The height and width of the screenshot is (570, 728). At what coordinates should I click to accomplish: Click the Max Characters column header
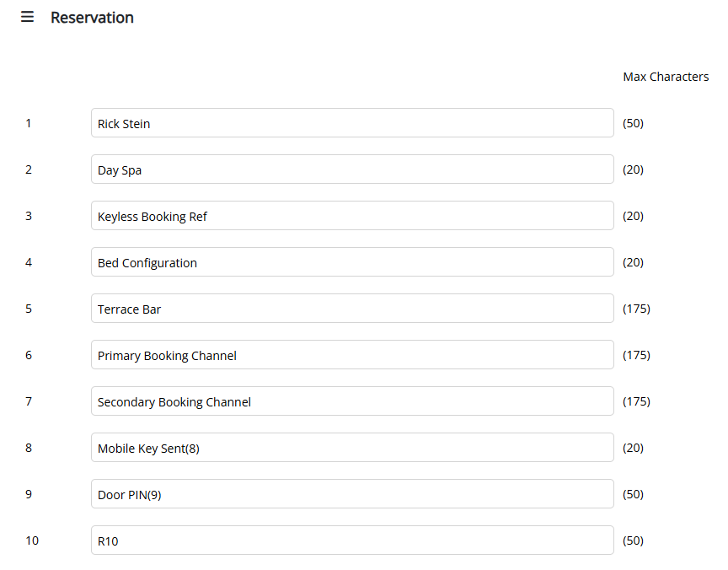(x=666, y=77)
